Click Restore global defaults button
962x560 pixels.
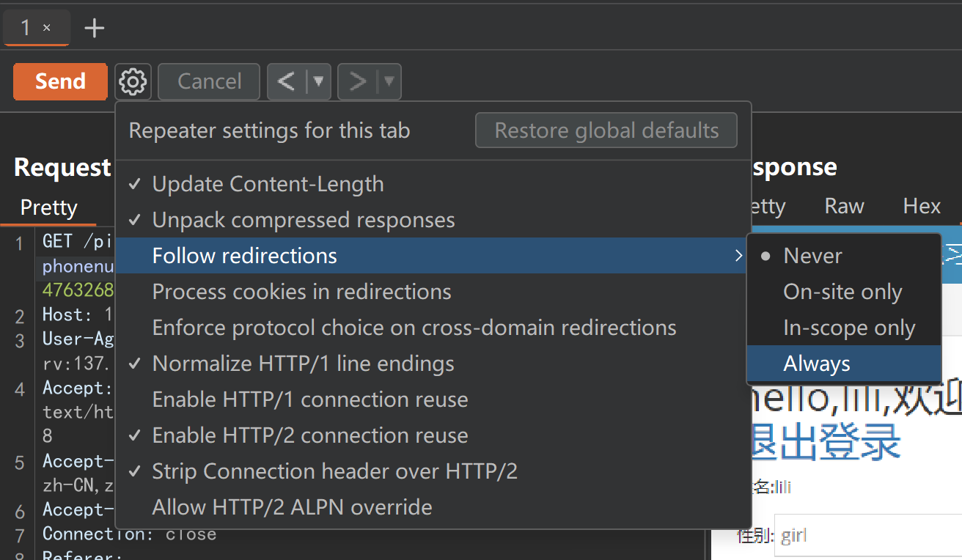pos(606,130)
